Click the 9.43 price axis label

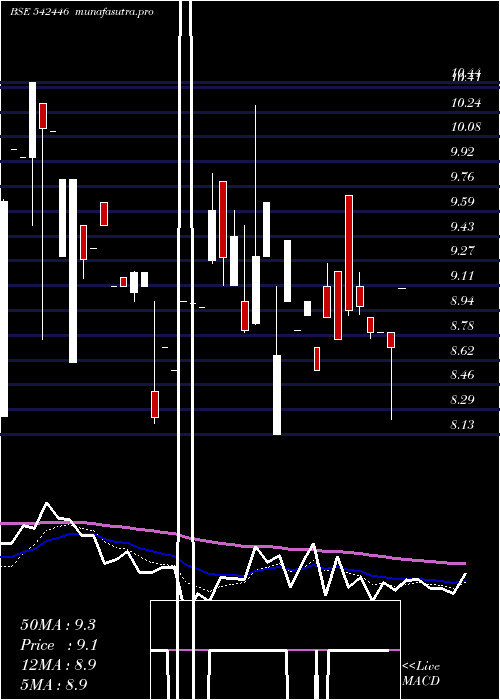462,227
